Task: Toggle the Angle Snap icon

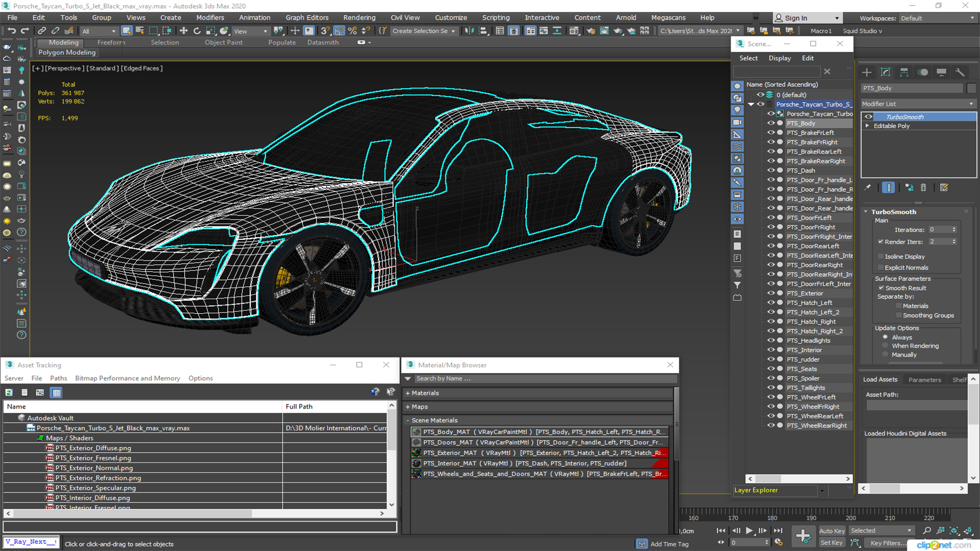Action: [339, 31]
